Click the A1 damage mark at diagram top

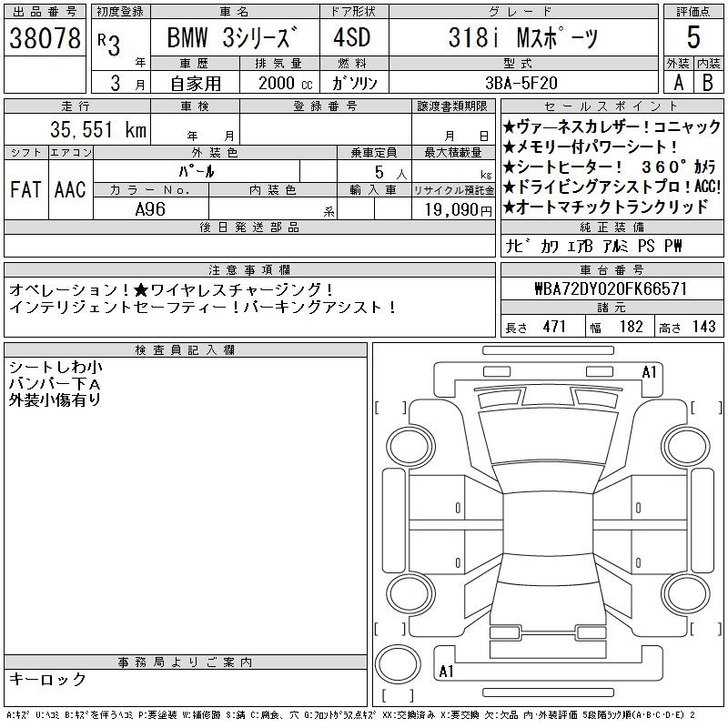point(650,371)
